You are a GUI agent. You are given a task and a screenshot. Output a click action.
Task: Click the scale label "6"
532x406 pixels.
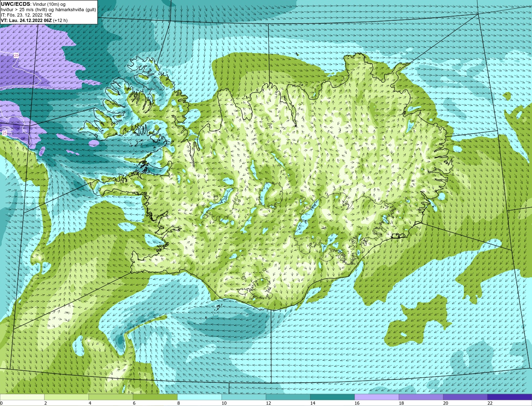(x=134, y=403)
